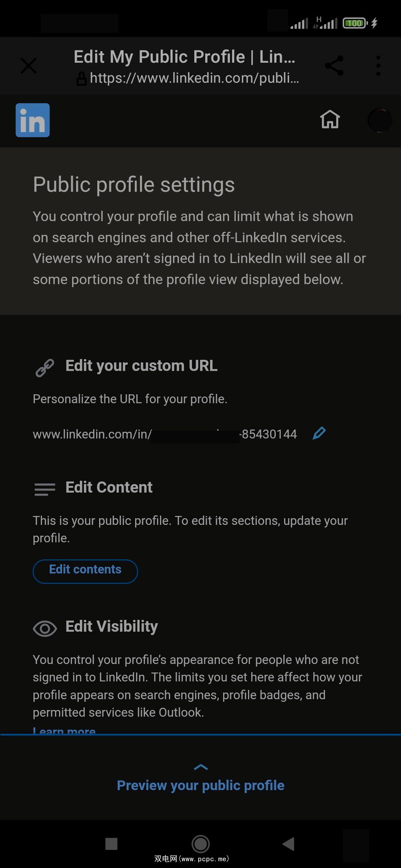The width and height of the screenshot is (401, 868).
Task: Click the eye icon next to Edit Visibility
Action: tap(45, 628)
